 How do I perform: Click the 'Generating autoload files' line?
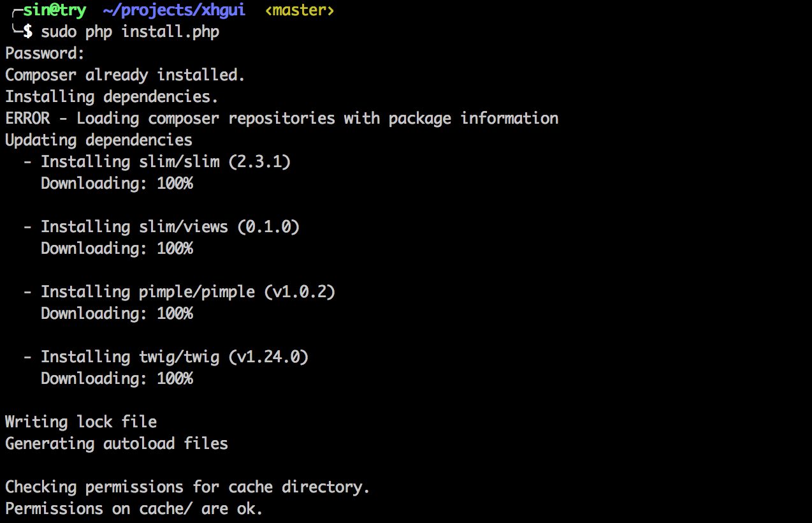(x=117, y=444)
